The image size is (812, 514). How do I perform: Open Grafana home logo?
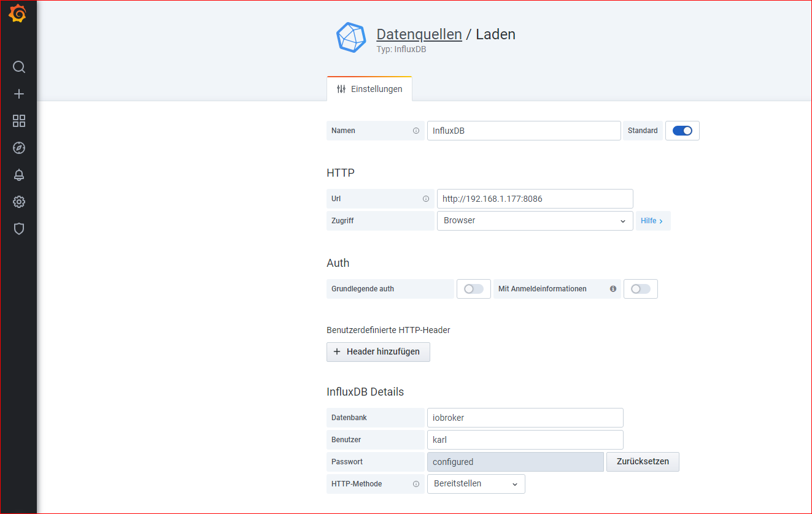coord(18,13)
